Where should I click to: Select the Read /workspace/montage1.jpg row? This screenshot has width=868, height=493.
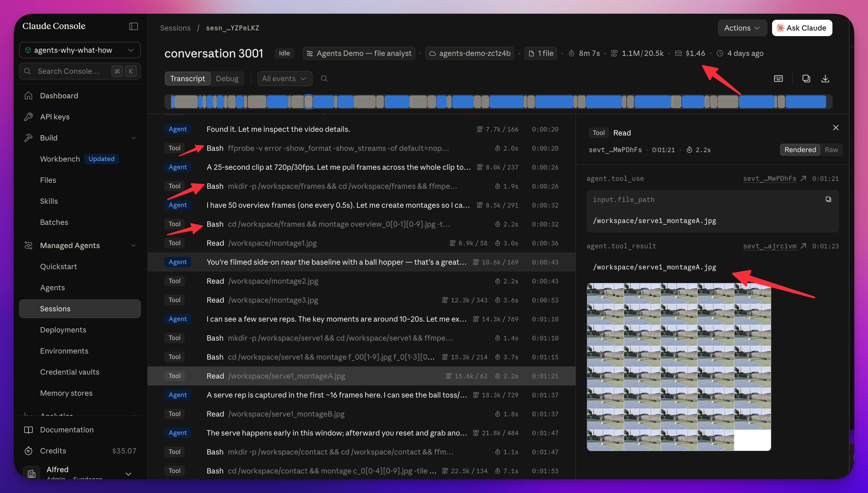click(x=362, y=243)
